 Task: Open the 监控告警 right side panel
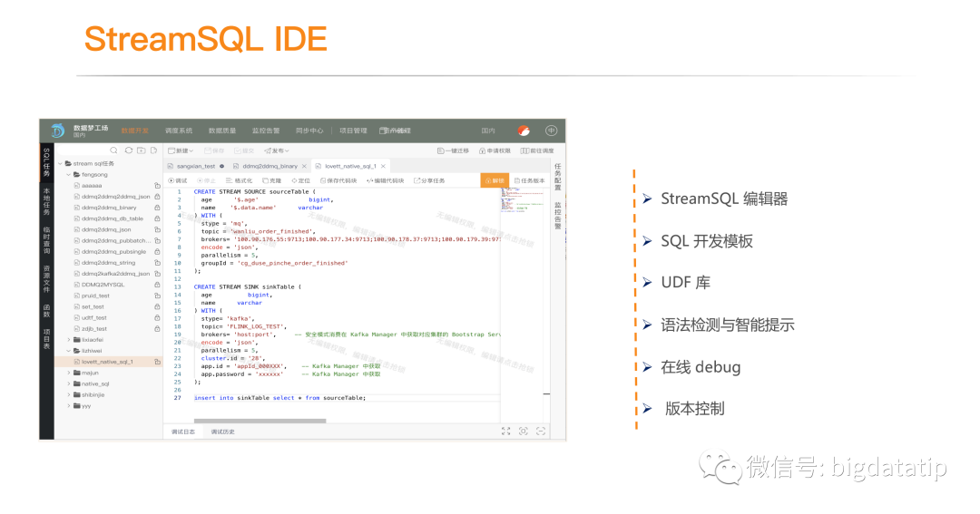coord(557,216)
